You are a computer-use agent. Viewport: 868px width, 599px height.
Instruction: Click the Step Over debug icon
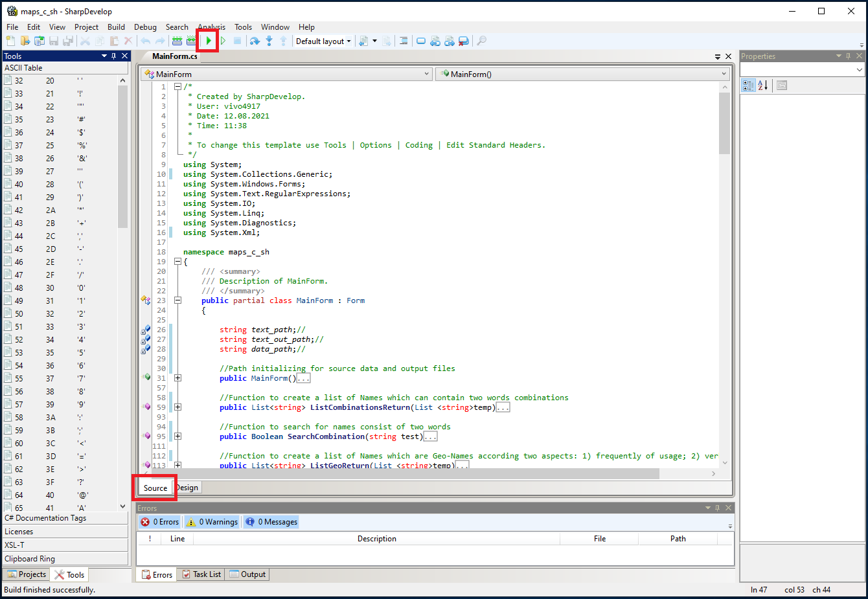point(255,41)
